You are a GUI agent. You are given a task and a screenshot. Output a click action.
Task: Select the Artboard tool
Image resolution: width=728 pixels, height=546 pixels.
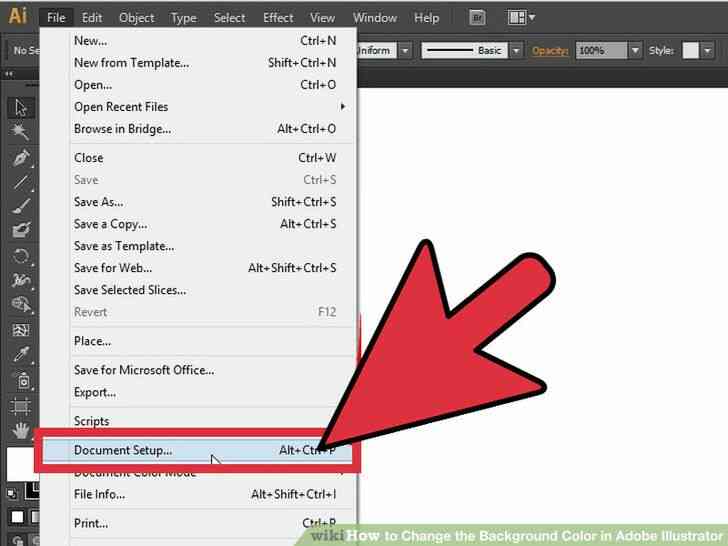pyautogui.click(x=20, y=407)
